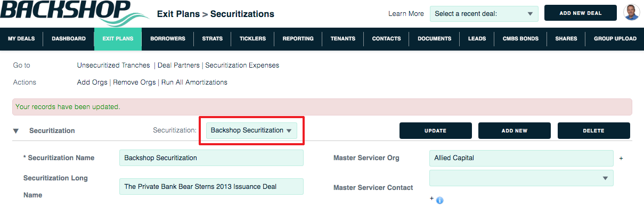Collapse the Securitization section triangle
Viewport: 644px width, 207px height.
click(x=16, y=130)
